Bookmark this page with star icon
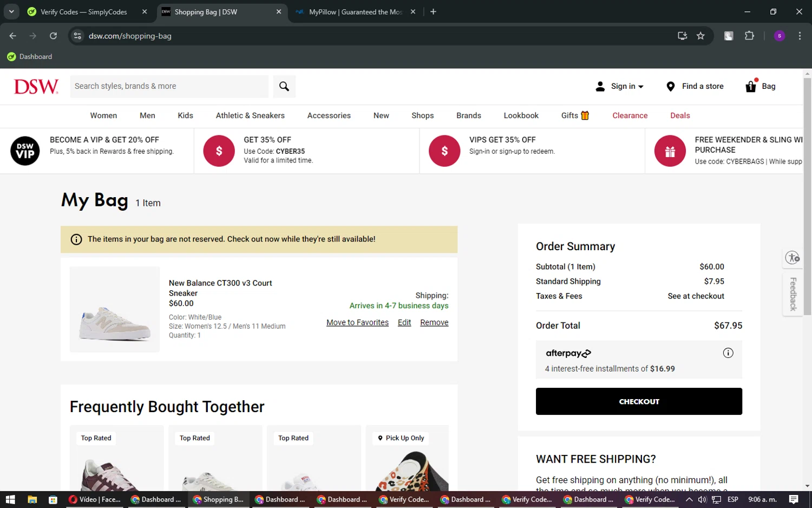The width and height of the screenshot is (812, 508). click(x=700, y=36)
